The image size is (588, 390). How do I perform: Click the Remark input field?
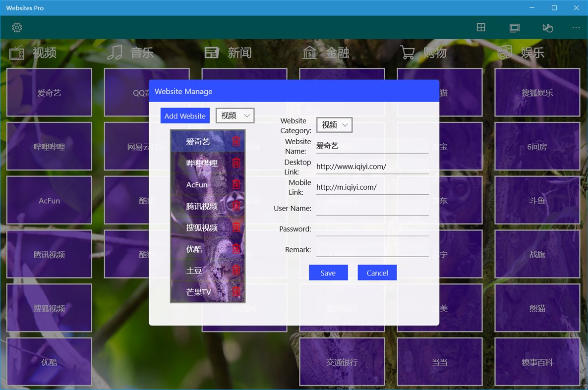pos(372,249)
